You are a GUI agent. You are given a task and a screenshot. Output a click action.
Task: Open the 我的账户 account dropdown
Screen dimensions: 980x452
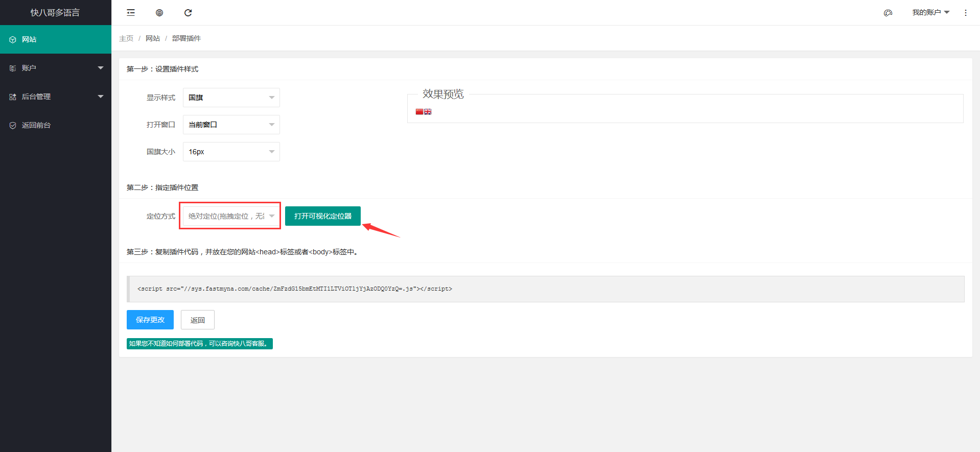[930, 12]
